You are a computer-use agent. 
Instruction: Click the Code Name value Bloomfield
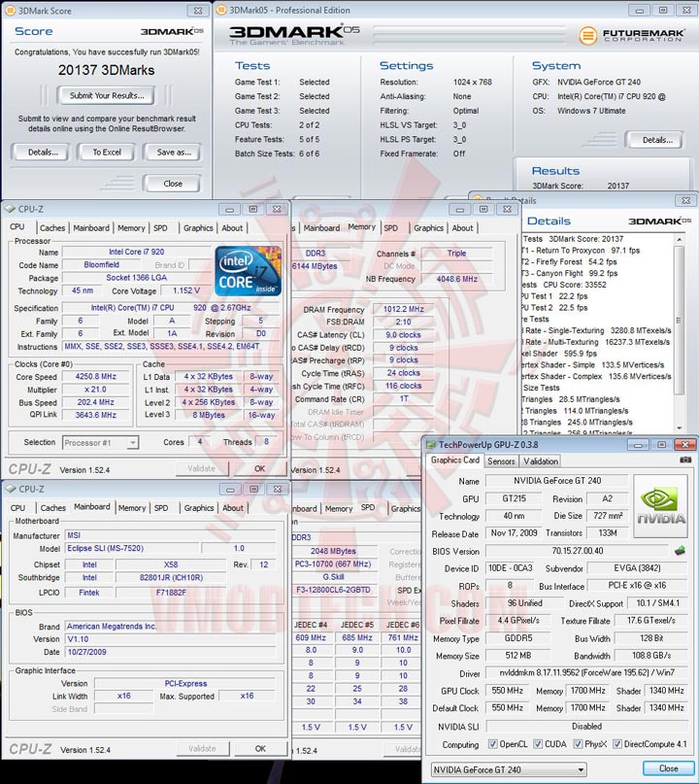[101, 265]
